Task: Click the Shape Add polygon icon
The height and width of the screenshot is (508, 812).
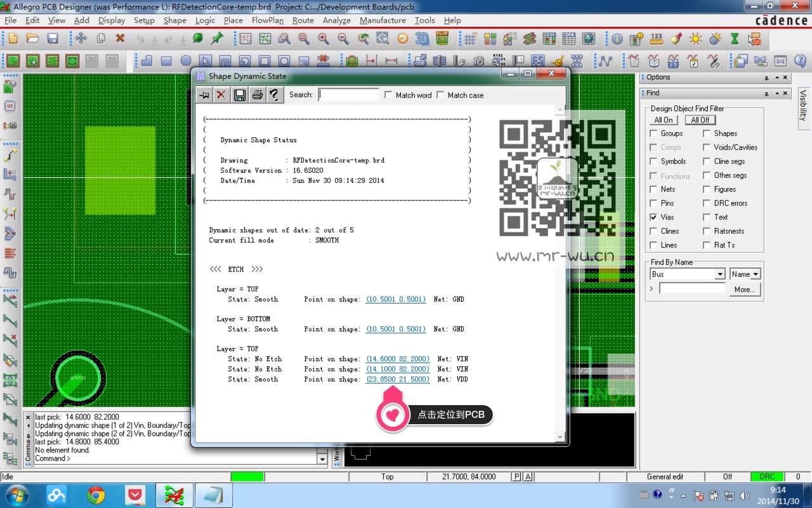Action: [x=147, y=62]
